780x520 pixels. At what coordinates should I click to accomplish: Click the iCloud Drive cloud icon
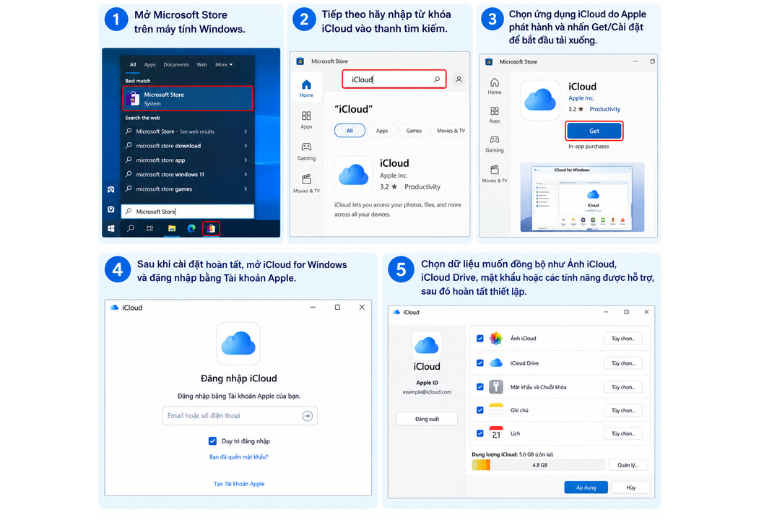pyautogui.click(x=496, y=363)
